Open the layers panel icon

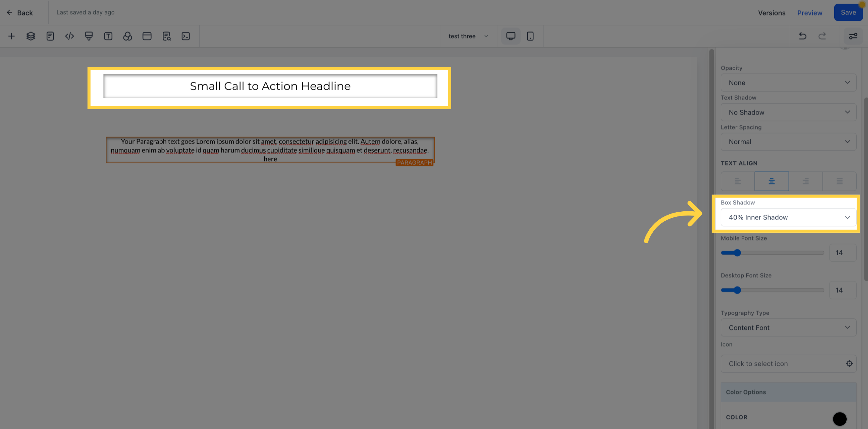point(31,36)
